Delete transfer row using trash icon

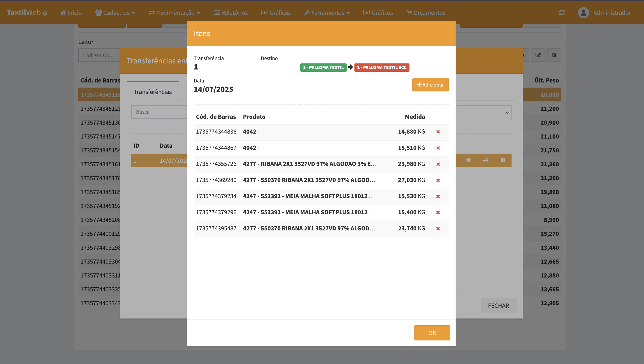coord(503,160)
